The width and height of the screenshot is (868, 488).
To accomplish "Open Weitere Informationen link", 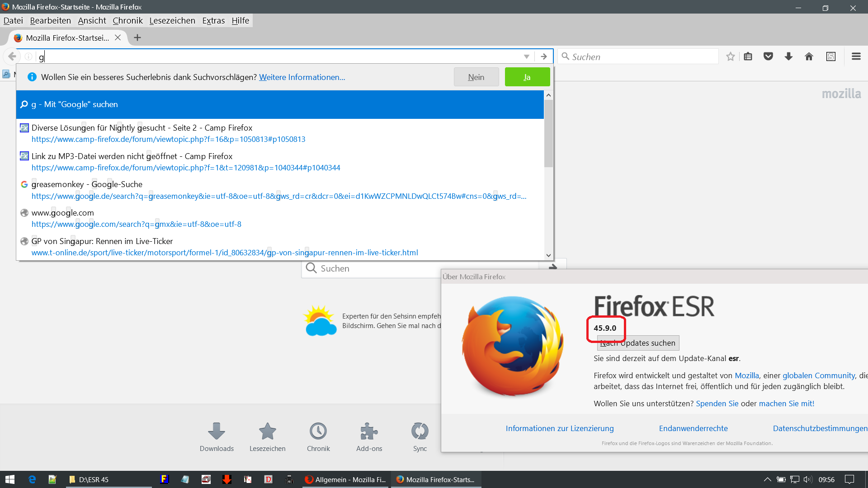I will (302, 77).
